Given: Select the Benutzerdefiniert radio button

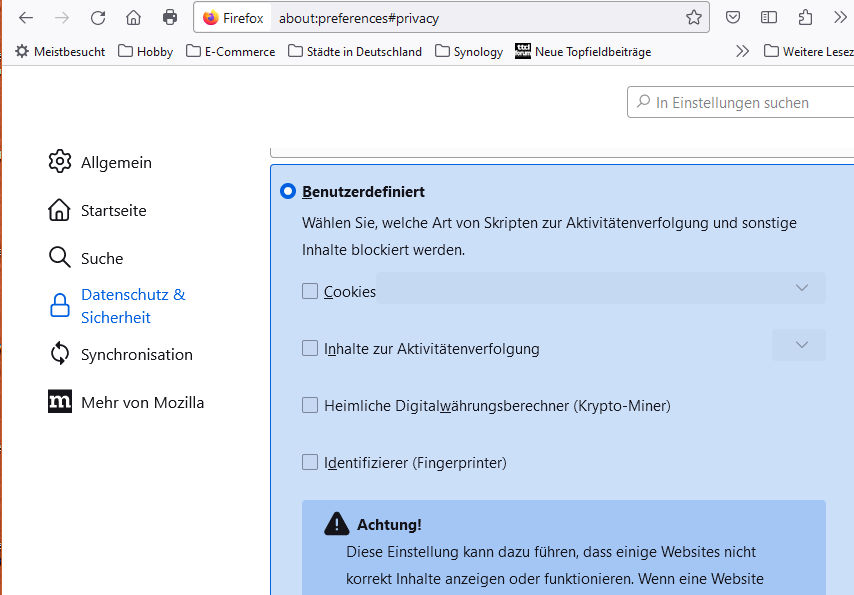Looking at the screenshot, I should click(x=288, y=191).
